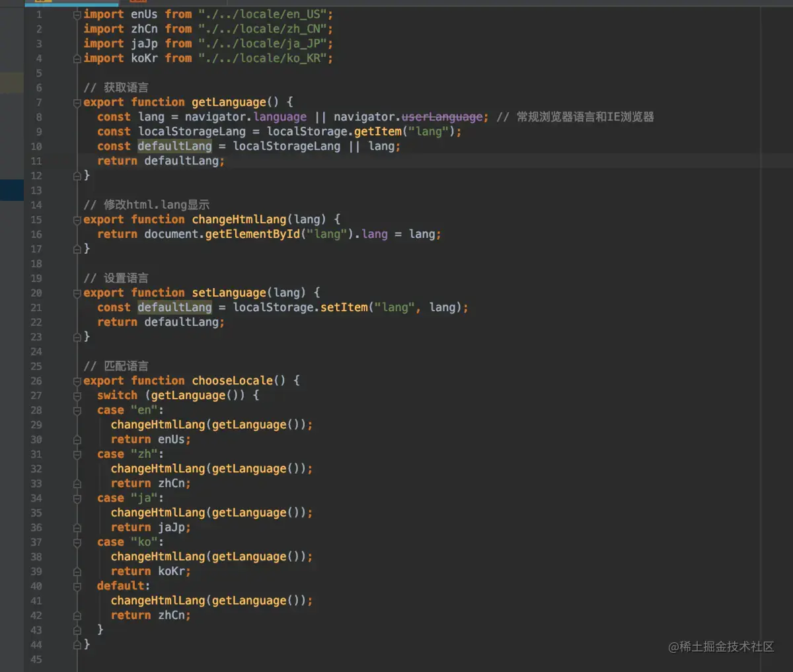Click the comment "// 匹配语言"
The height and width of the screenshot is (672, 793).
coord(116,366)
